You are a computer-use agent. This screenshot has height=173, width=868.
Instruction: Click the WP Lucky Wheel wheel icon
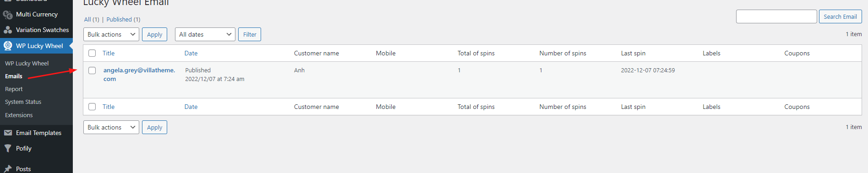(8, 46)
